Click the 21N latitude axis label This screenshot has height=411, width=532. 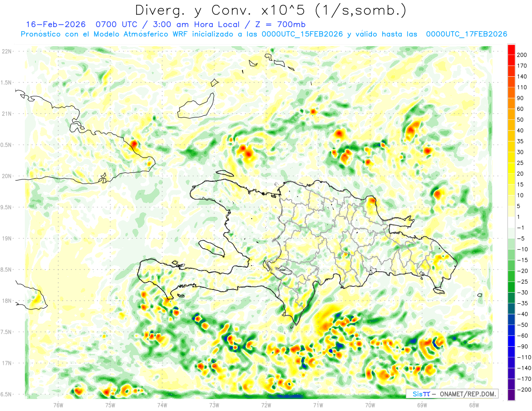pyautogui.click(x=7, y=114)
